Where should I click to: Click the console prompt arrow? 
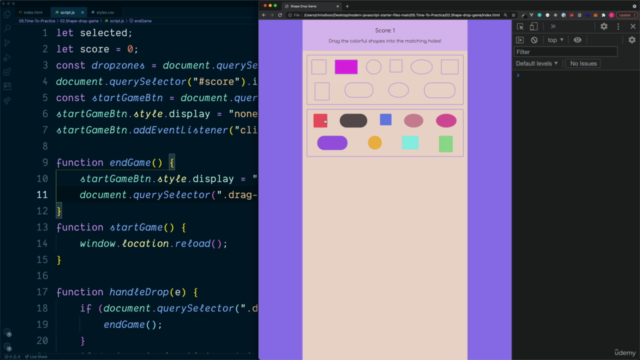pyautogui.click(x=518, y=76)
